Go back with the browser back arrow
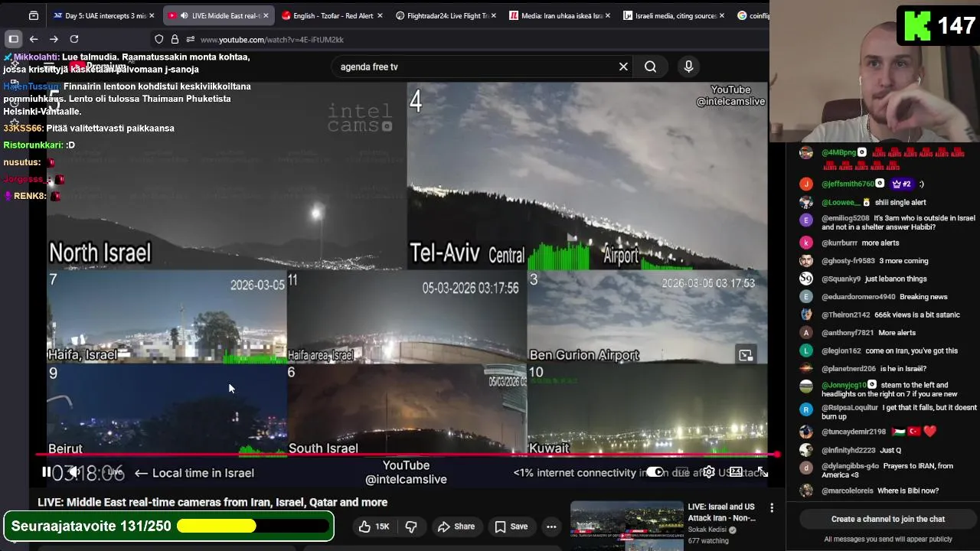980x551 pixels. point(34,39)
